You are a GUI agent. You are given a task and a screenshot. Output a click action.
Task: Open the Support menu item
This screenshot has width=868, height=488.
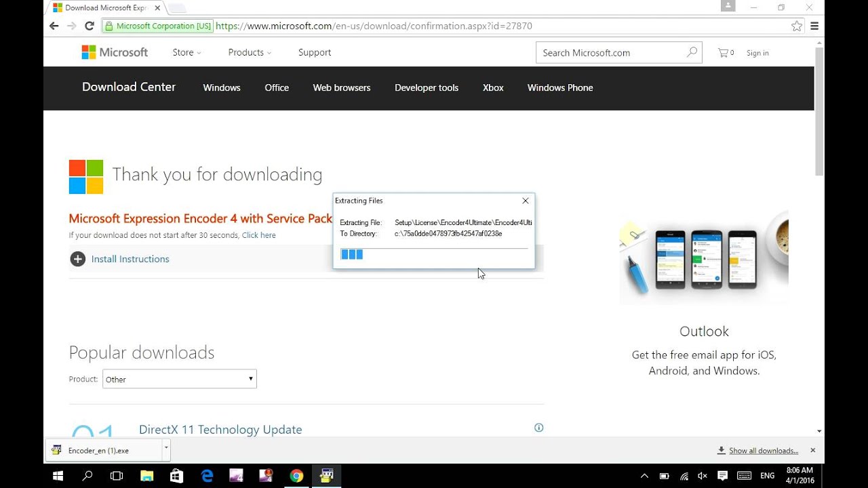pos(315,52)
